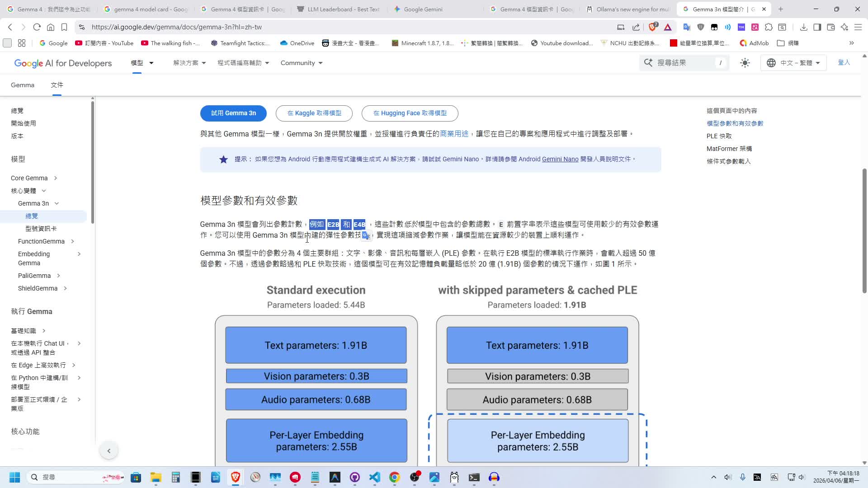Screen dimensions: 868x488
Task: Click TDK extension icon
Action: [741, 27]
